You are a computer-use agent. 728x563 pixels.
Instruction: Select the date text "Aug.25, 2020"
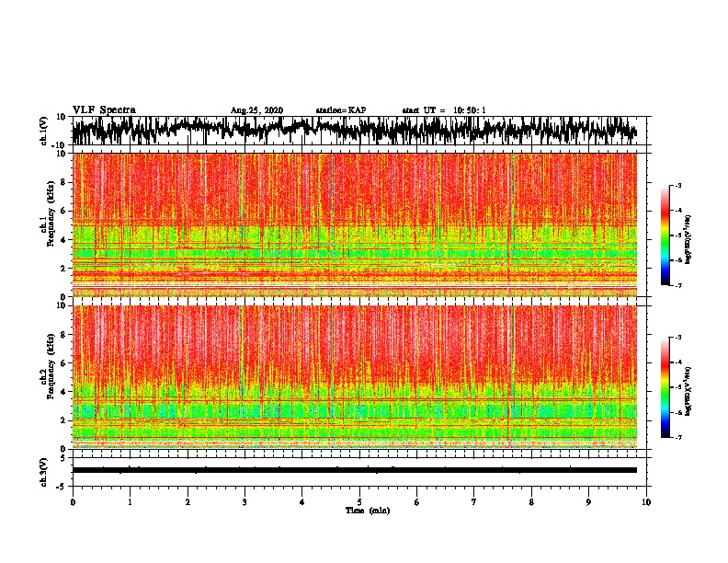pyautogui.click(x=256, y=110)
